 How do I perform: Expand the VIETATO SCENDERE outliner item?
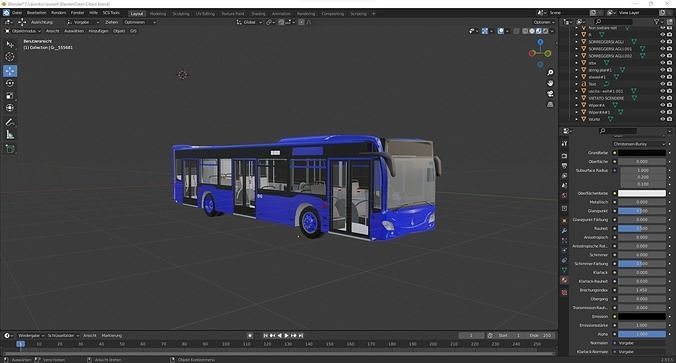(x=577, y=98)
